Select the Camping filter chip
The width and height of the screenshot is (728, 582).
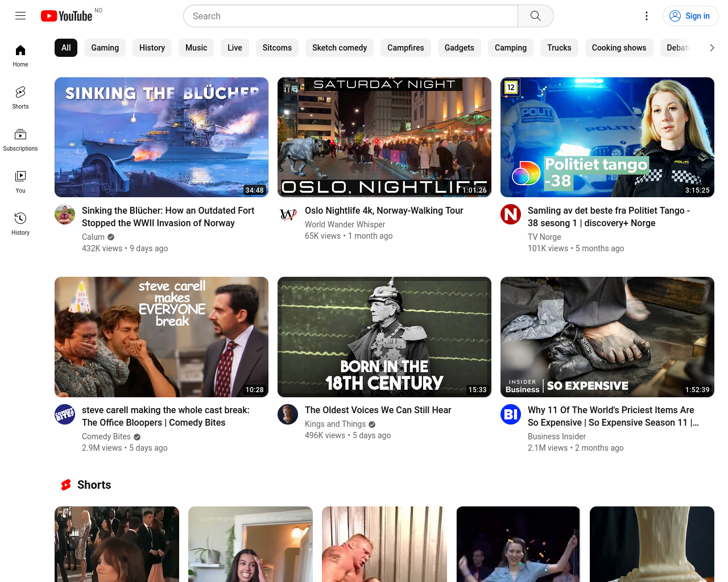point(511,48)
